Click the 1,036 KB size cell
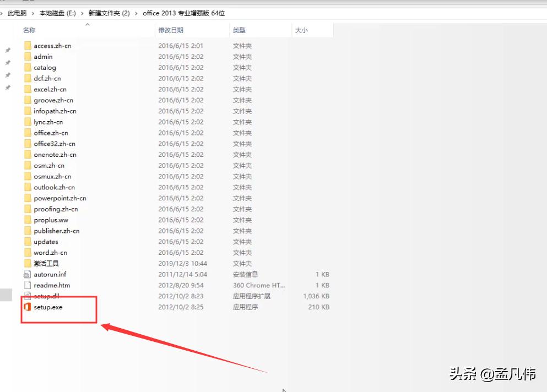Viewport: 547px width, 392px height. tap(316, 296)
